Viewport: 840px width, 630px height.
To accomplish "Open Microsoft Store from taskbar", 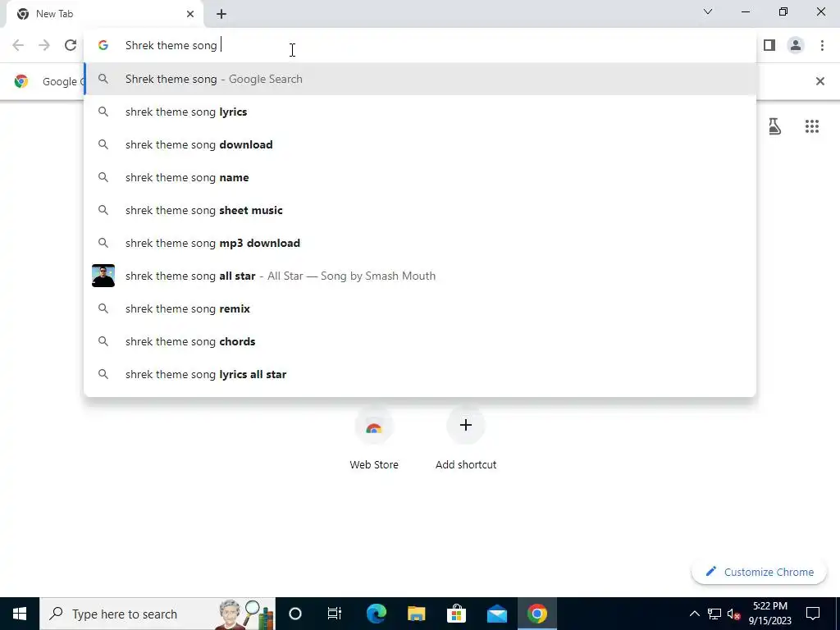I will coord(456,614).
